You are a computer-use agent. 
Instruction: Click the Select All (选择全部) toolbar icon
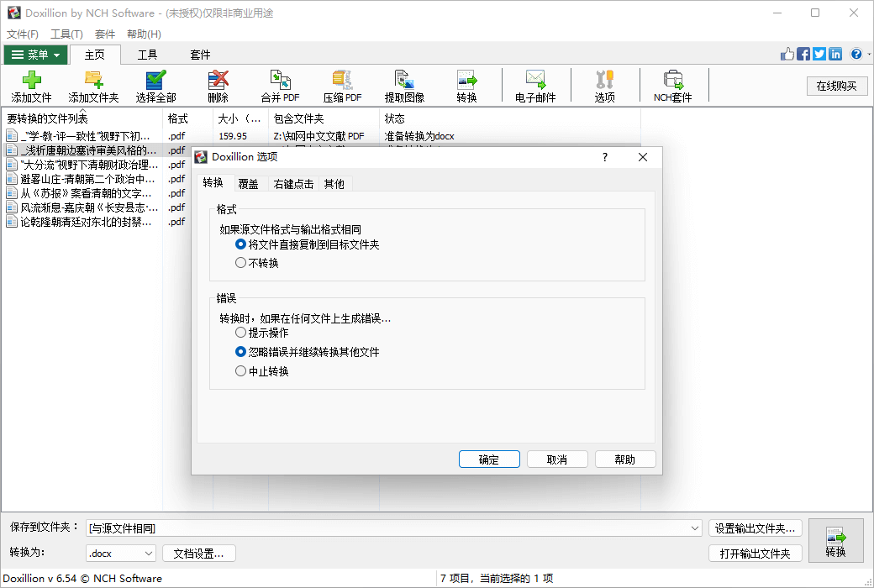pos(155,87)
